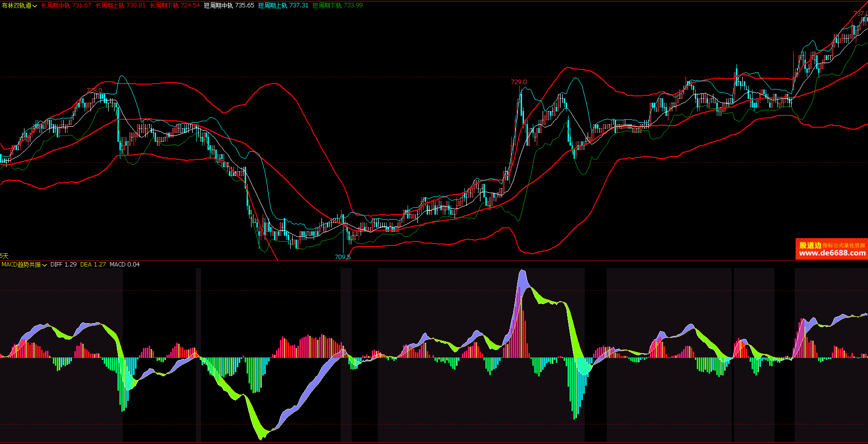Click the 728.0 price high marker
868x444 pixels.
pyautogui.click(x=94, y=90)
